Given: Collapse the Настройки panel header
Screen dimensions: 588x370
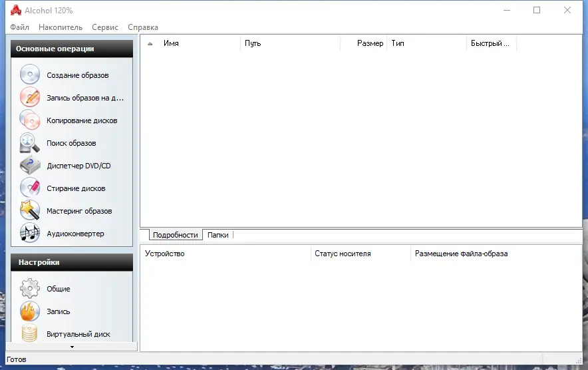Looking at the screenshot, I should click(72, 262).
